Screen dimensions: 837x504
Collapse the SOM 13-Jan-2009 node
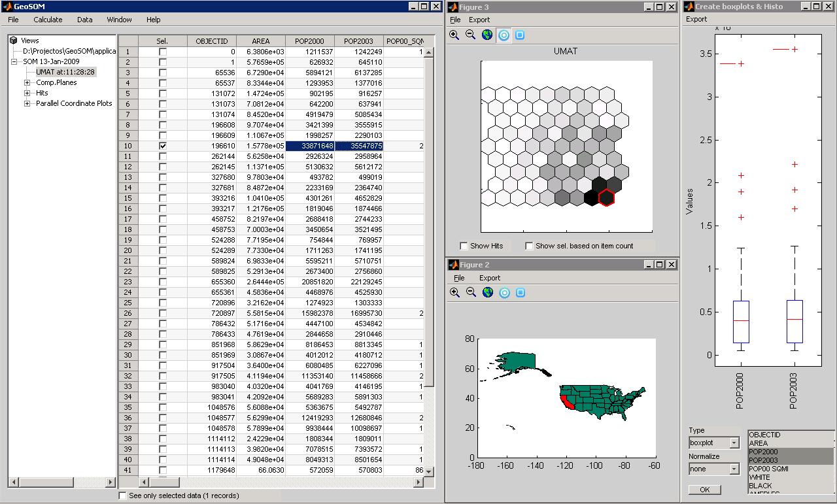(14, 61)
